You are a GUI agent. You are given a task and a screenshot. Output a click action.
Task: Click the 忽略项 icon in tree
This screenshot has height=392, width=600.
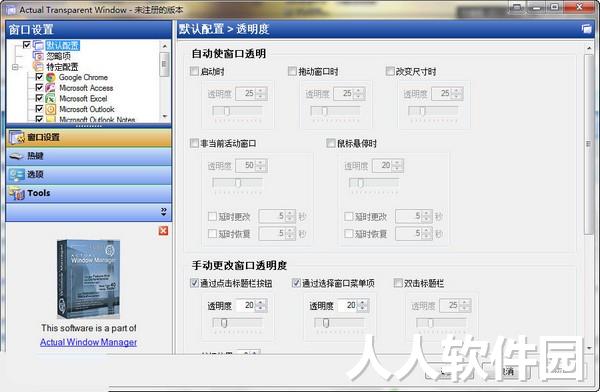39,56
